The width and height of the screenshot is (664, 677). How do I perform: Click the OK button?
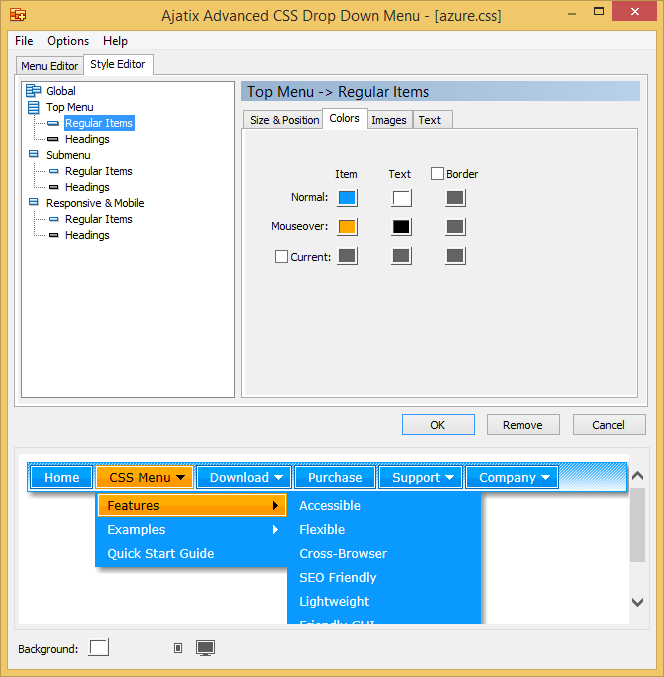(x=438, y=425)
